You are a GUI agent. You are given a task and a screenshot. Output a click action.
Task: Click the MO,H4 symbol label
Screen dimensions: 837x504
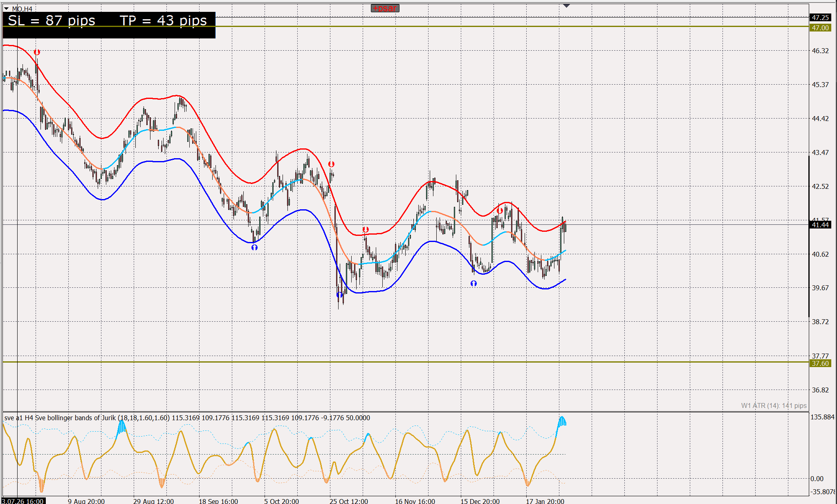coord(22,9)
